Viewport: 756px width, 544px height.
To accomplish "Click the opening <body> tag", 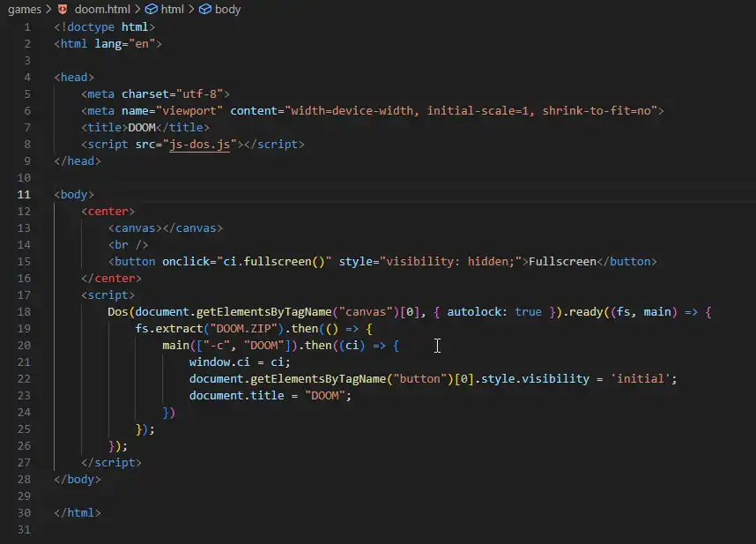I will tap(74, 194).
